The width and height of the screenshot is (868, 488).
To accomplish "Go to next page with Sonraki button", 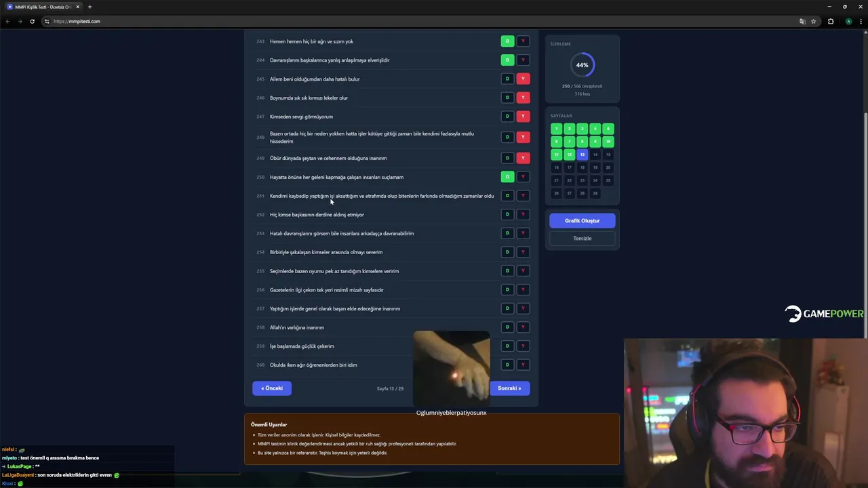I will 509,388.
